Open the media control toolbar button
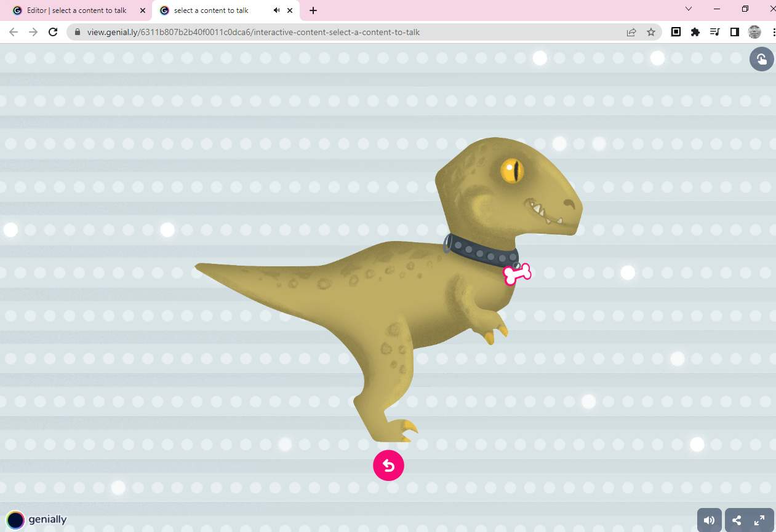 [x=714, y=32]
